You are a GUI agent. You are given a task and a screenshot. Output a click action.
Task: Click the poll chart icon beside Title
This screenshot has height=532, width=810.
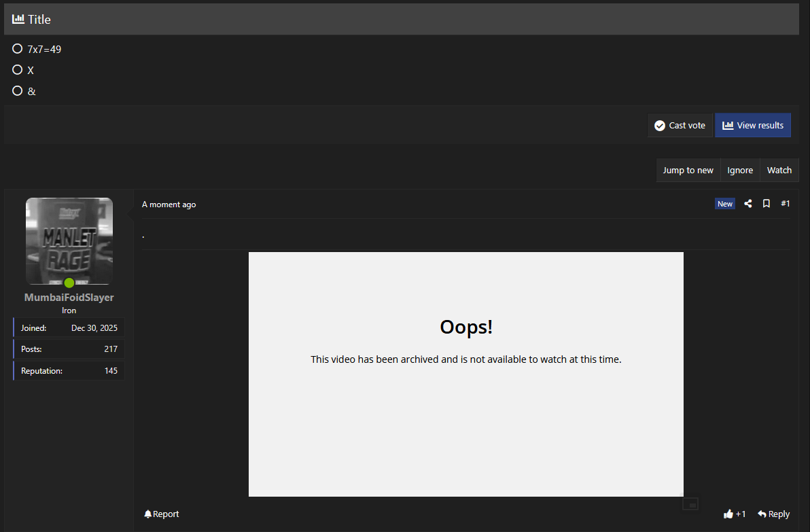click(x=18, y=19)
